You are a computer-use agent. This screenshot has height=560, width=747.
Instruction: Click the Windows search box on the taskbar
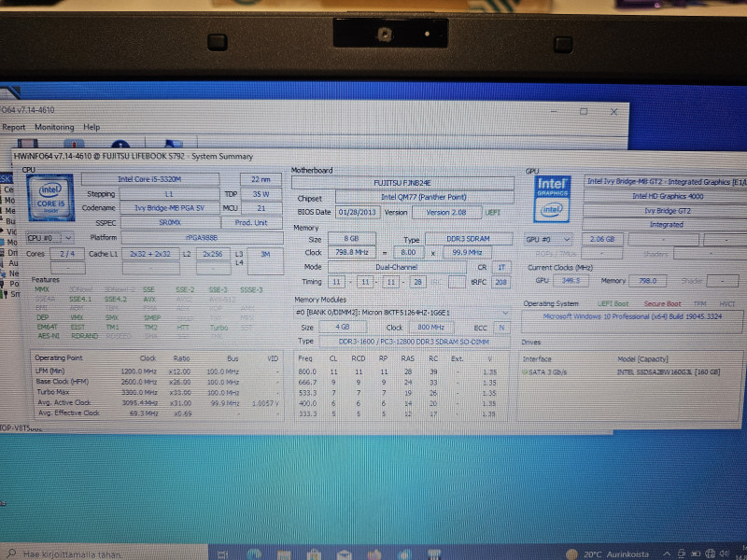104,554
